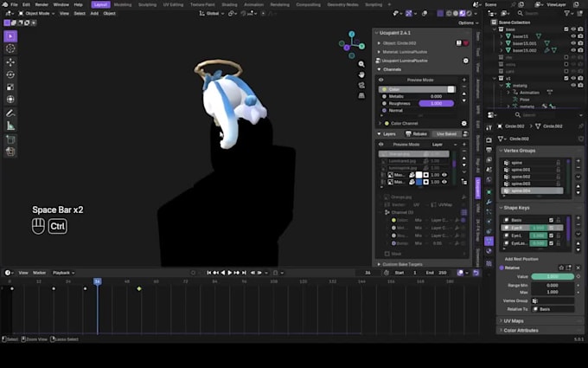Open the Object properties tab icon
This screenshot has height=368, width=588.
click(489, 192)
